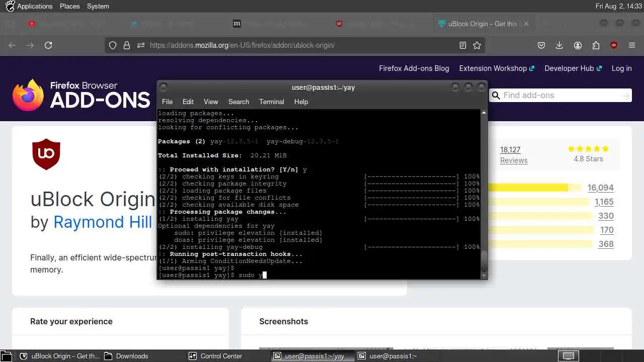Open the Applications menu in top panel
This screenshot has height=362, width=644.
29,6
